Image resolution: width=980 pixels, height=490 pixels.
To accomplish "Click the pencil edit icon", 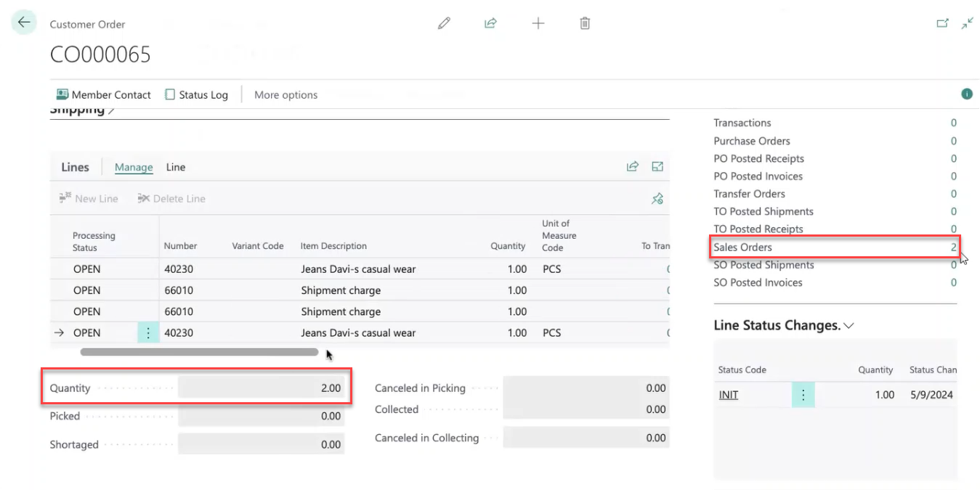I will 444,23.
